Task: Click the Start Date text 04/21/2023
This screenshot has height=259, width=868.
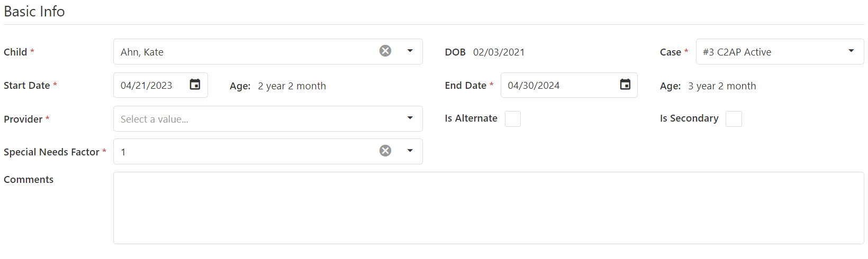Action: pyautogui.click(x=147, y=86)
